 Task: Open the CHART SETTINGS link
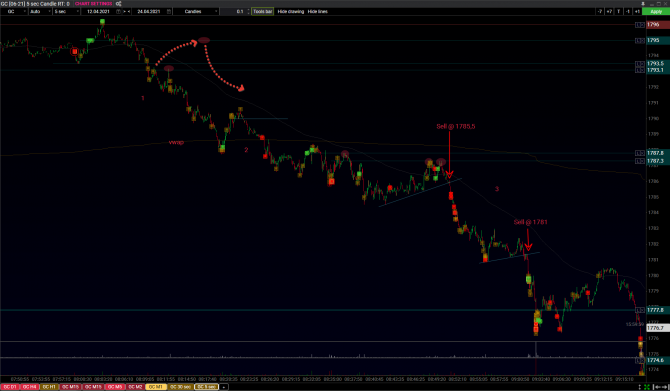(93, 4)
